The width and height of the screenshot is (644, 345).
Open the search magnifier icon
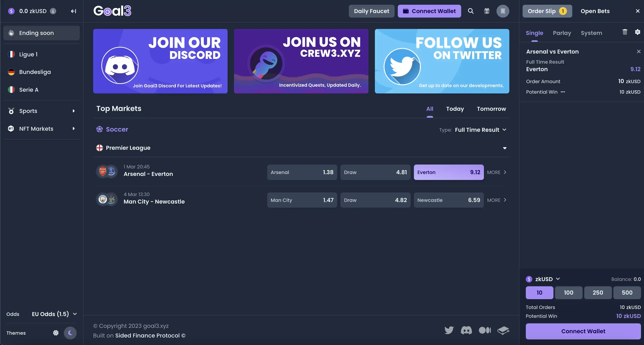(x=471, y=11)
